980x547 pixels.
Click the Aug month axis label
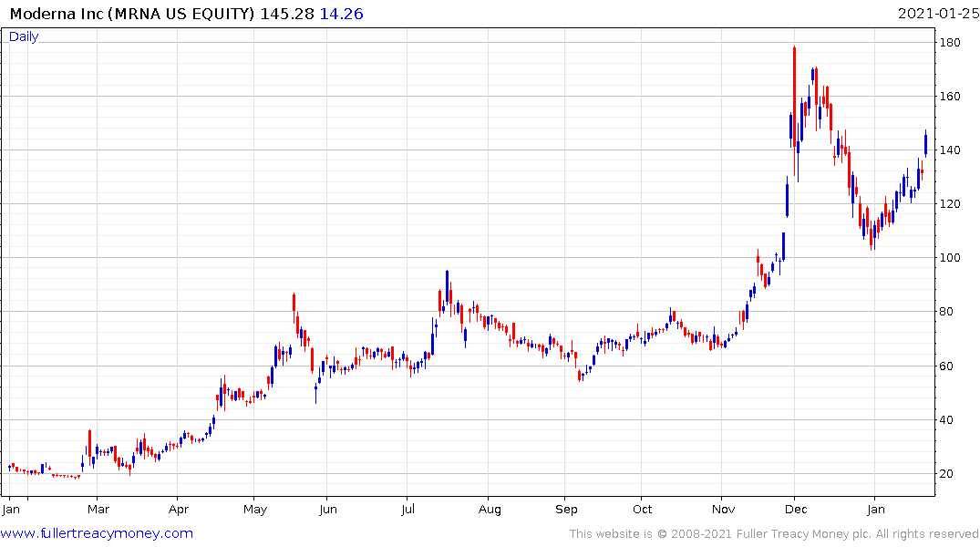pos(490,509)
